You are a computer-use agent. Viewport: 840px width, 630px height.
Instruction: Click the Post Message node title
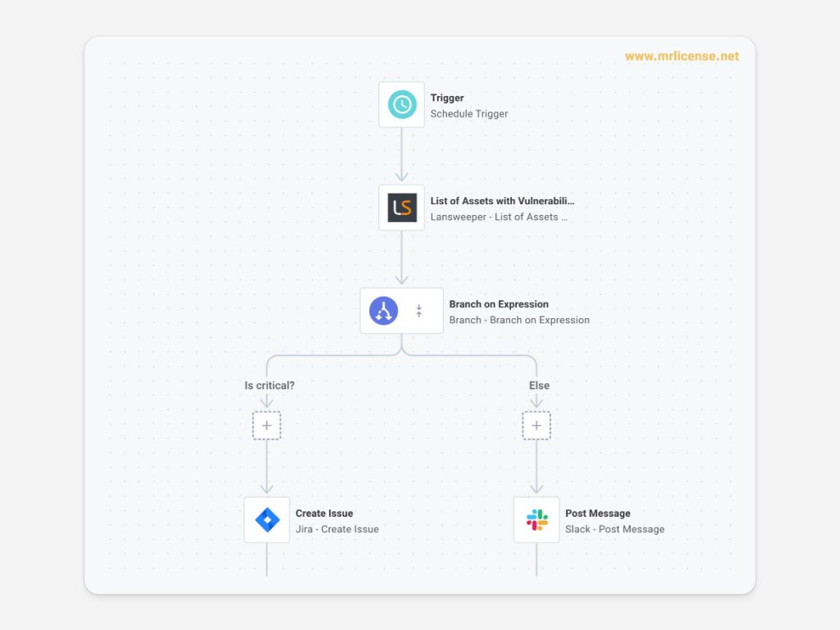coord(598,514)
